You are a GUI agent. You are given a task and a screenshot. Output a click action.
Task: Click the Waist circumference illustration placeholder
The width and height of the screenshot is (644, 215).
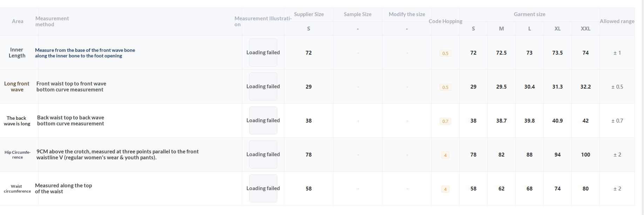click(x=263, y=188)
